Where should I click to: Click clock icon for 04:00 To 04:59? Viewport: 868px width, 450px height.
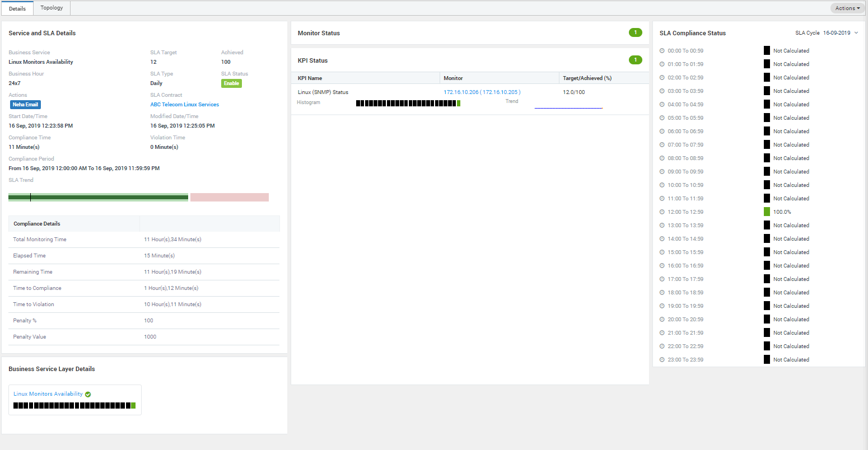[x=662, y=105]
